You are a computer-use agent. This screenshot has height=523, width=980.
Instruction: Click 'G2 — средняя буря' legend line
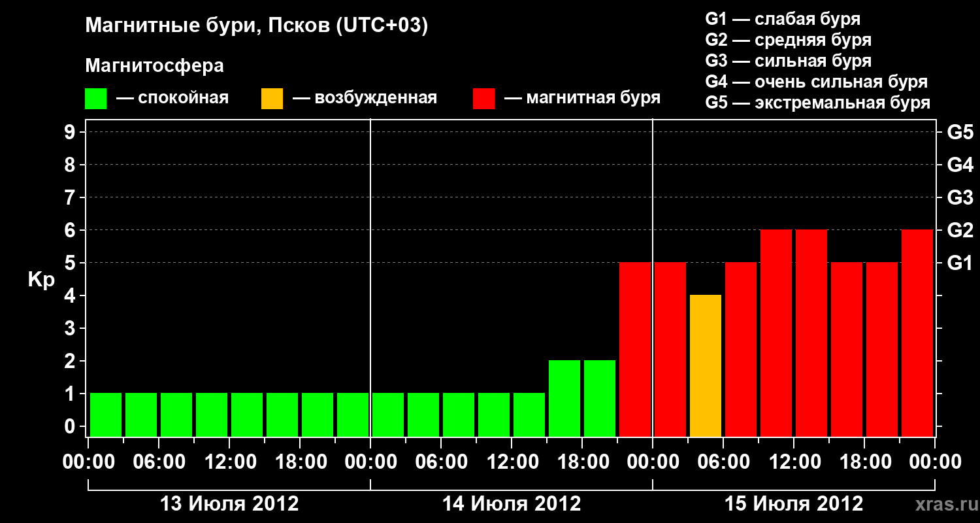[788, 40]
